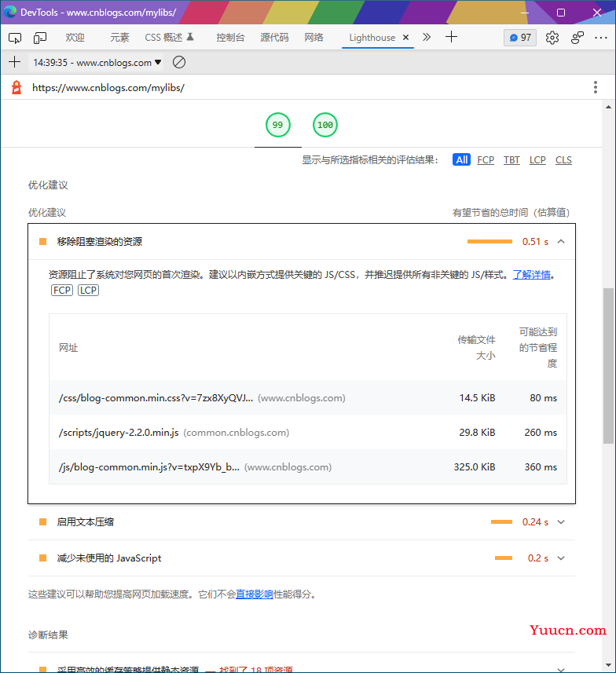Click the 诊断结果 section heading

coord(48,635)
